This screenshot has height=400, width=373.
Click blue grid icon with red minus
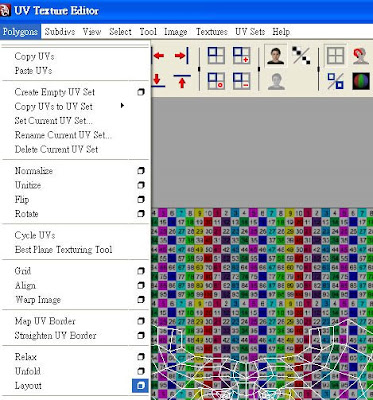[x=241, y=81]
